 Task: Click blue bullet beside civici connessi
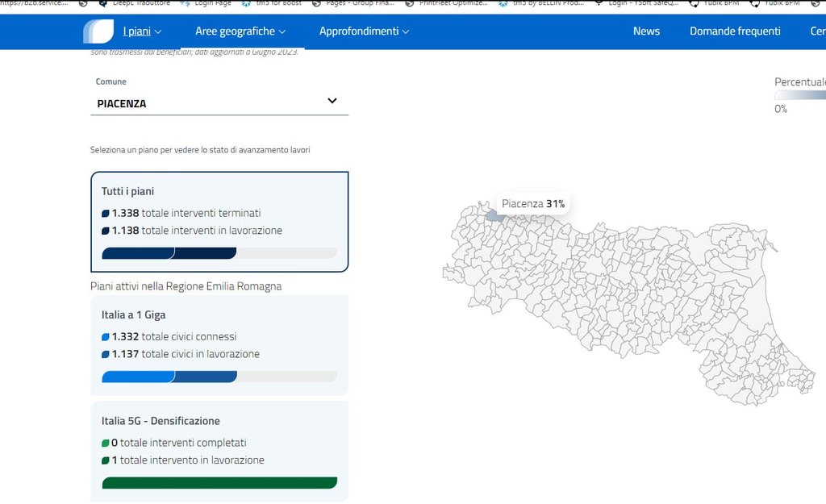tap(106, 337)
